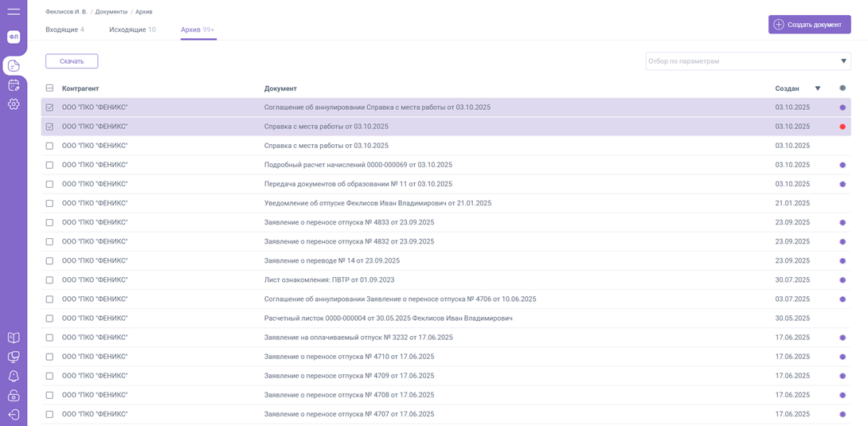868x426 pixels.
Task: Click the ФЛ profile avatar
Action: pos(14,37)
